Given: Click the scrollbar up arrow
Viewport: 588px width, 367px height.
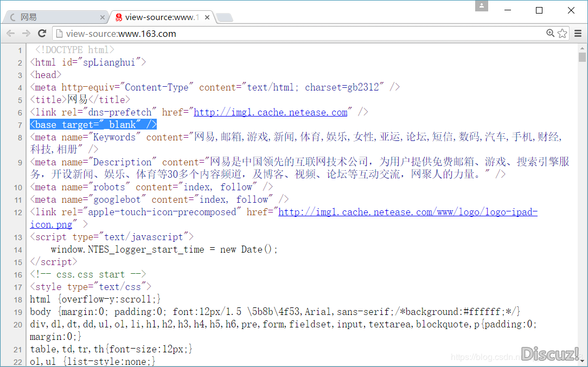Looking at the screenshot, I should tap(582, 48).
